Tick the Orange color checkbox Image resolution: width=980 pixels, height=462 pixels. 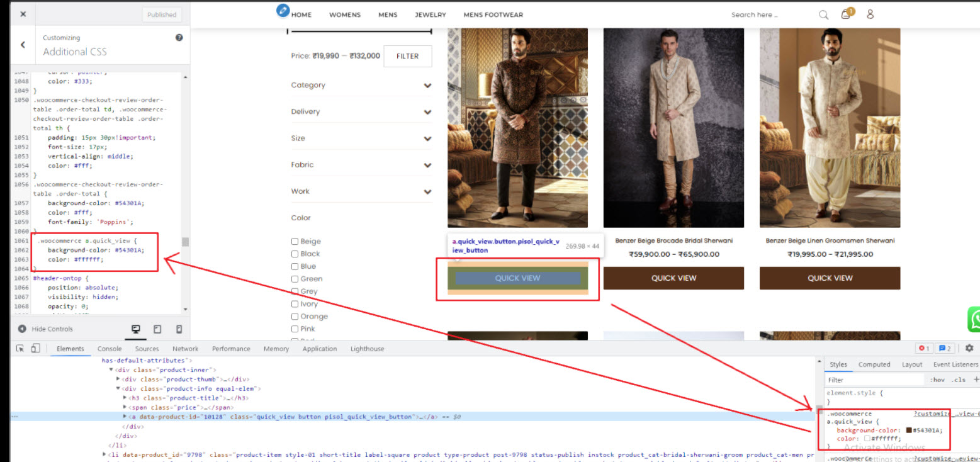coord(295,317)
